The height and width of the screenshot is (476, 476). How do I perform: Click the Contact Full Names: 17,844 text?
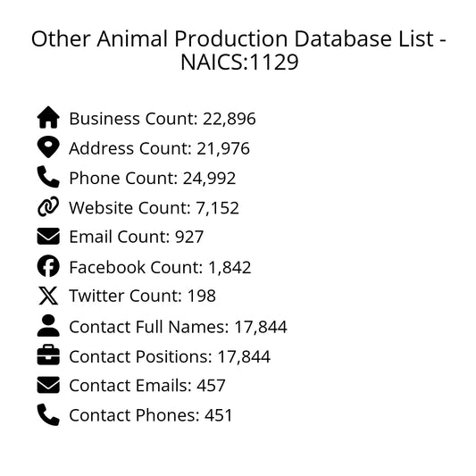tap(179, 327)
